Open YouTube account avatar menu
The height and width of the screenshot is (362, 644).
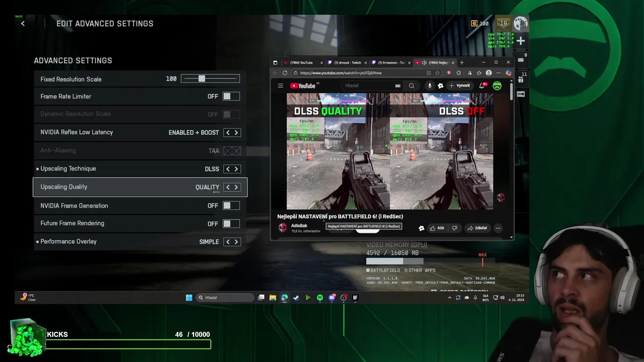[497, 86]
